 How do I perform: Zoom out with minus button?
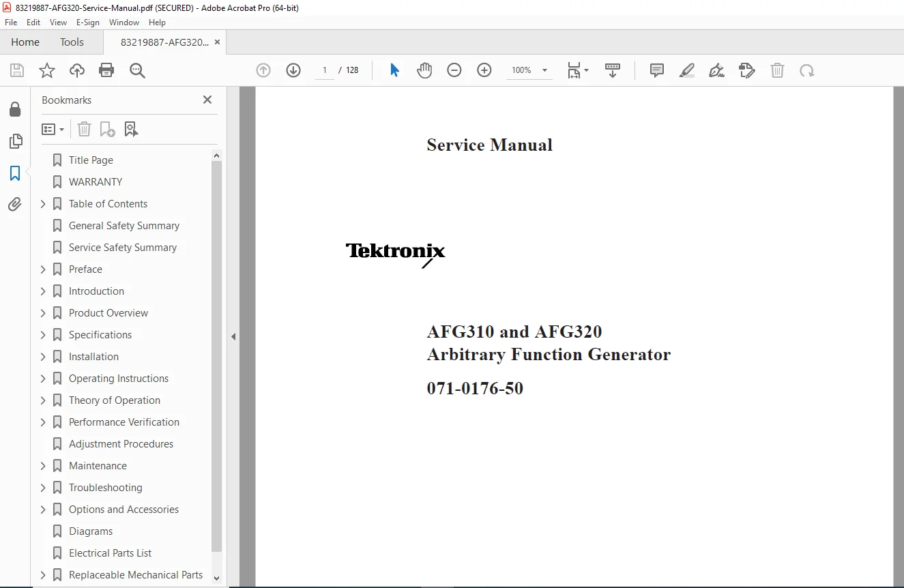tap(454, 70)
